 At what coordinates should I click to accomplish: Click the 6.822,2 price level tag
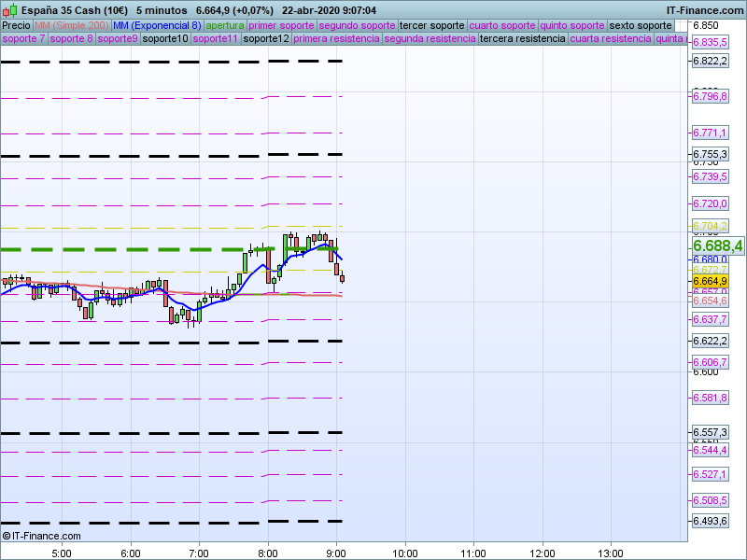(710, 61)
